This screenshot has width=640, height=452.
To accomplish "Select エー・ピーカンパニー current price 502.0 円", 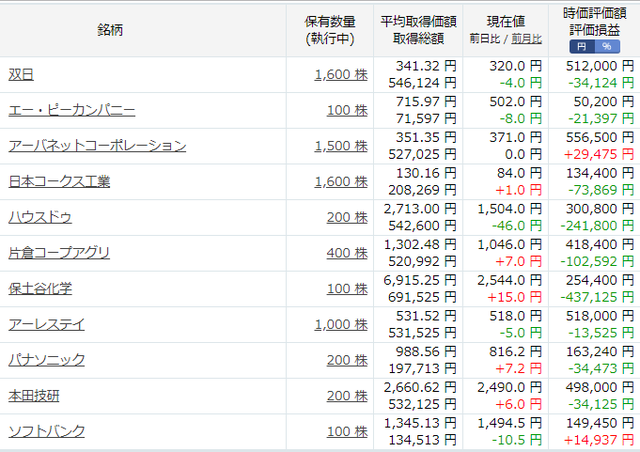I will coord(516,101).
